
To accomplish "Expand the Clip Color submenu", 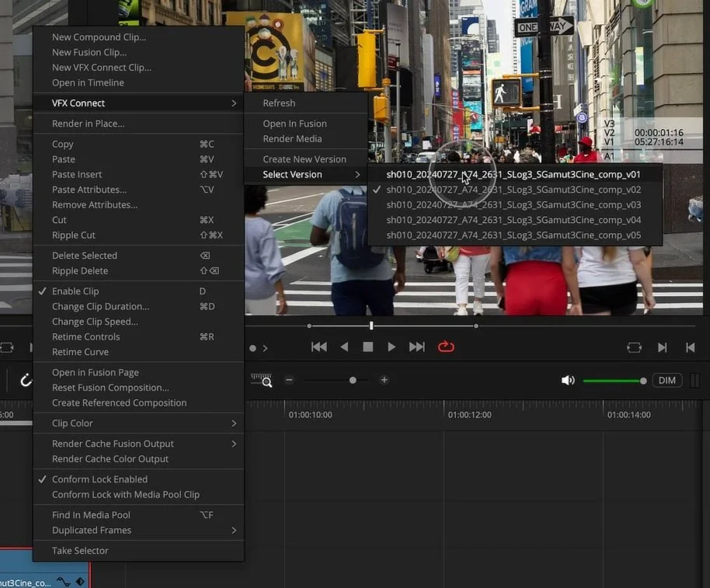I will (x=72, y=423).
